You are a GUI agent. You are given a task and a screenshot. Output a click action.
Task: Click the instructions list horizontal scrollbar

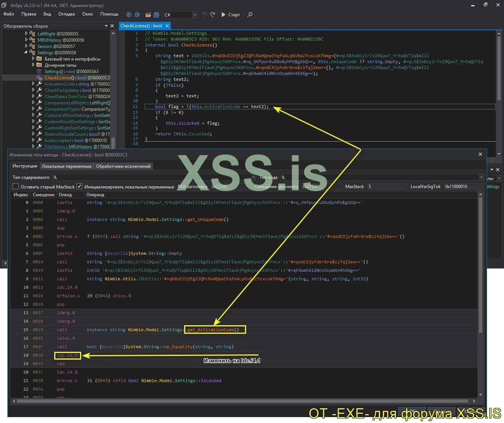(244, 401)
